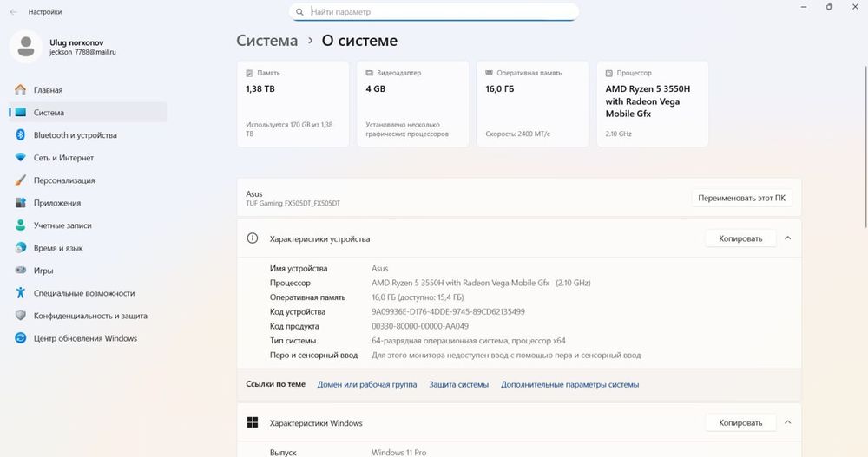Viewport: 868px width, 457px height.
Task: Open the Персонализация brush icon
Action: (x=21, y=180)
